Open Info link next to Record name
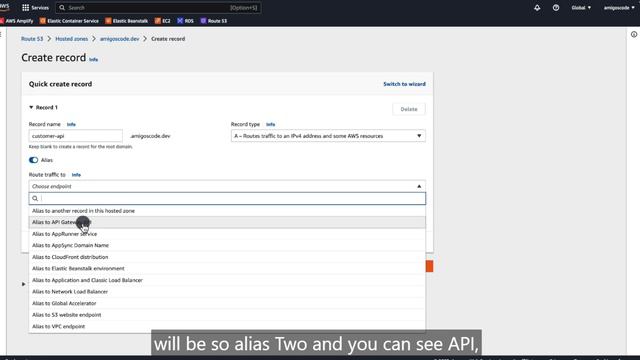The width and height of the screenshot is (640, 360). (x=71, y=124)
